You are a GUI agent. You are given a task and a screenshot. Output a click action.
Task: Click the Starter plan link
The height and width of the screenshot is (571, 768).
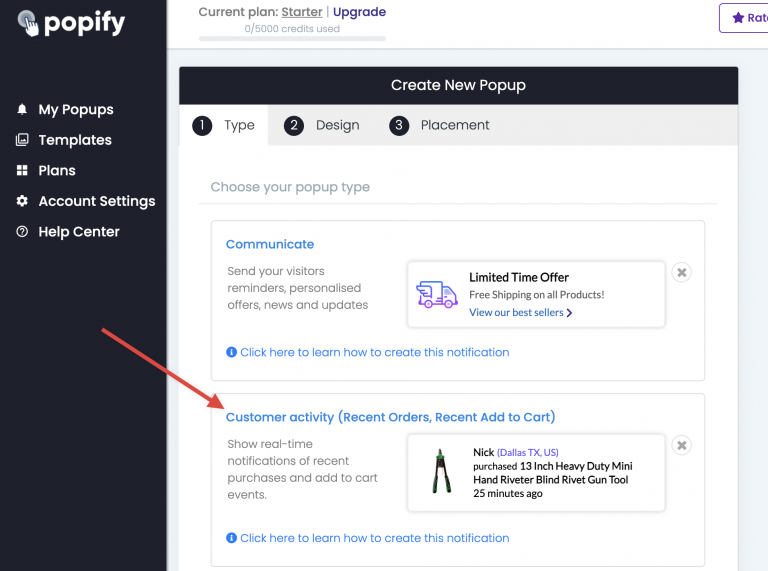tap(302, 12)
